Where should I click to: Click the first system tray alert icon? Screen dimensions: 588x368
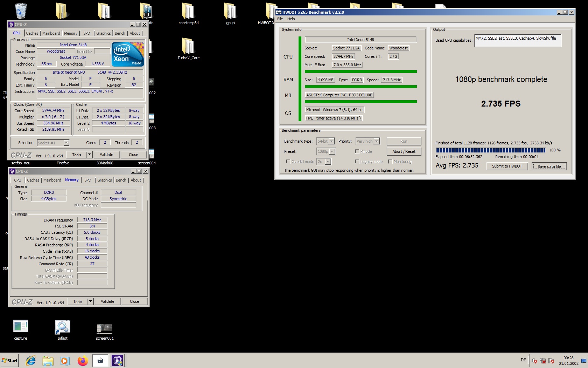coord(534,361)
